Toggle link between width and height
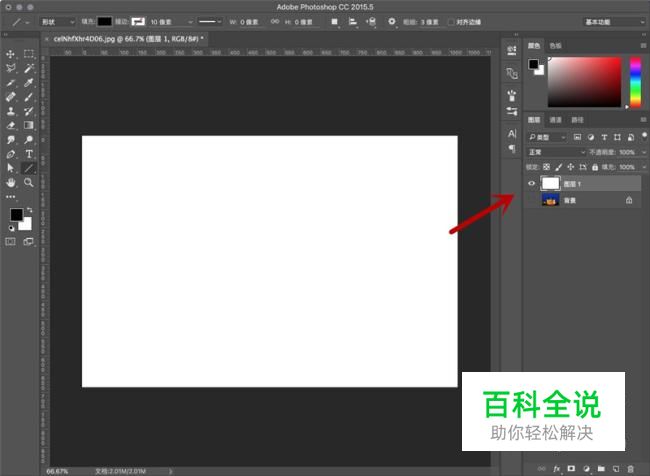The height and width of the screenshot is (476, 650). click(x=275, y=22)
